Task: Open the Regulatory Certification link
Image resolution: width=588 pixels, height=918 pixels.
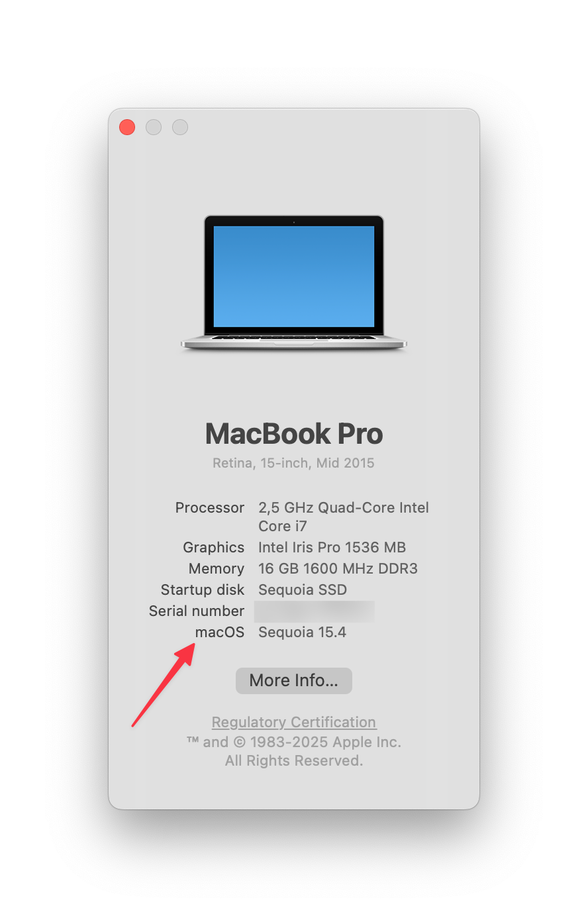Action: pyautogui.click(x=294, y=722)
